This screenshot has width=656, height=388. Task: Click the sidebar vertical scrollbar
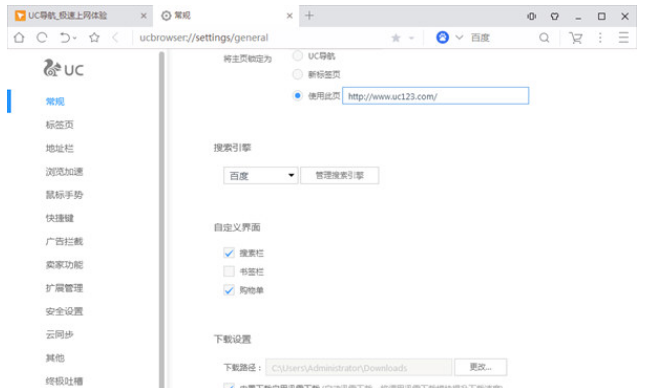tap(161, 220)
